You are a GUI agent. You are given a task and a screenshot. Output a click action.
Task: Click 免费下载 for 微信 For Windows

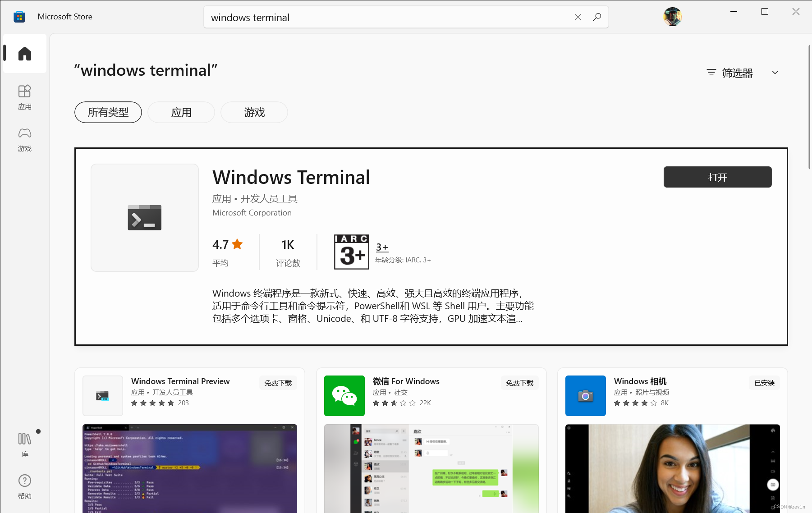click(x=520, y=383)
